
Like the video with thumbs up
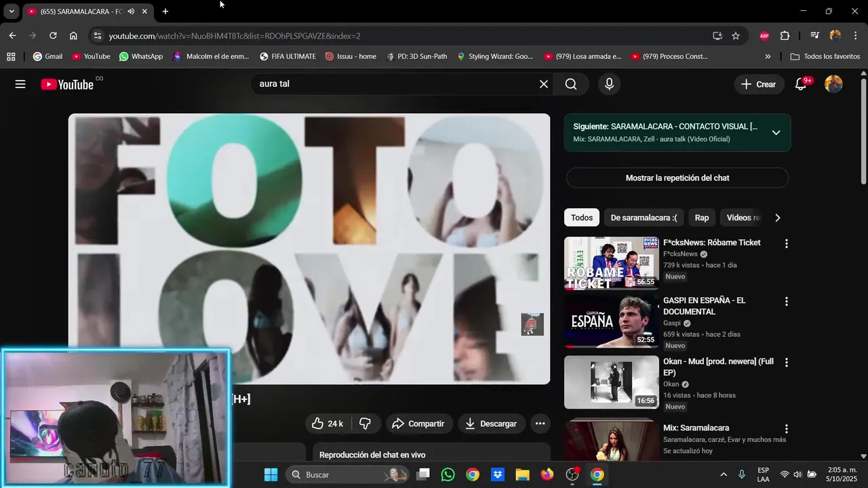tap(328, 424)
